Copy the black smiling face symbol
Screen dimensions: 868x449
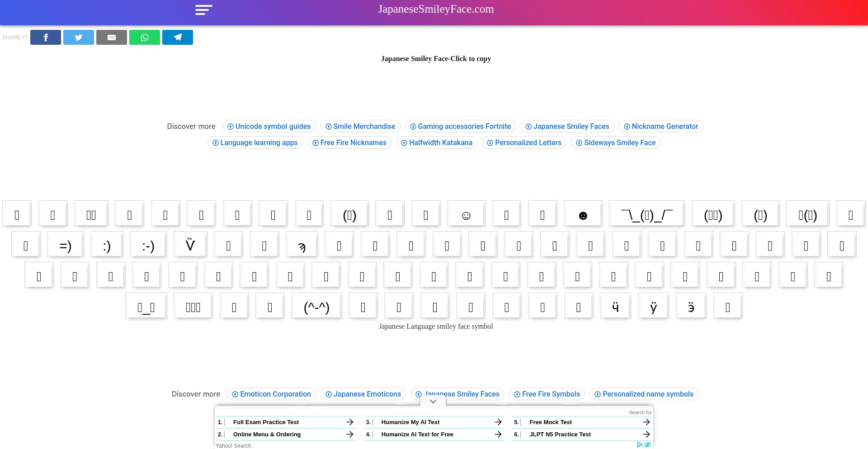[583, 214]
